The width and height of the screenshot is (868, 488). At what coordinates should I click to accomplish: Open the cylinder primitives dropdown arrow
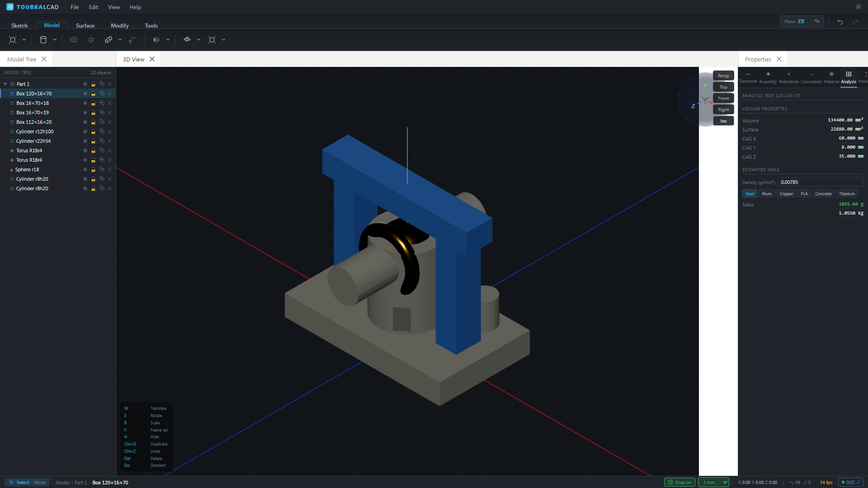pyautogui.click(x=55, y=40)
